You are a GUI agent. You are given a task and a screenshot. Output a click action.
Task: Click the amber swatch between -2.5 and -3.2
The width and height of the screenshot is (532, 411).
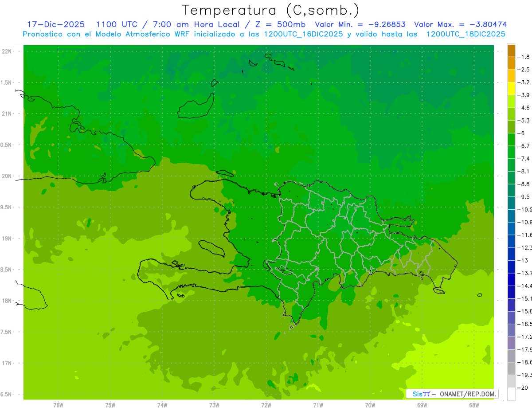[x=511, y=76]
